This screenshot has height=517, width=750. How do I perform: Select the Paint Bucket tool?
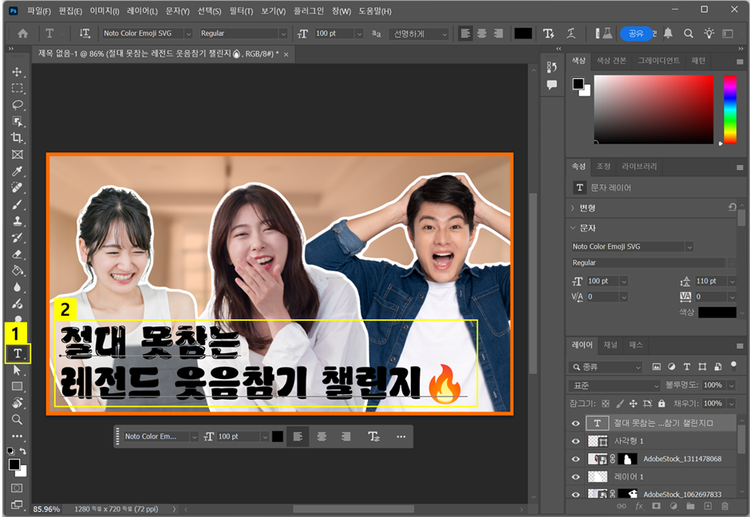click(17, 271)
